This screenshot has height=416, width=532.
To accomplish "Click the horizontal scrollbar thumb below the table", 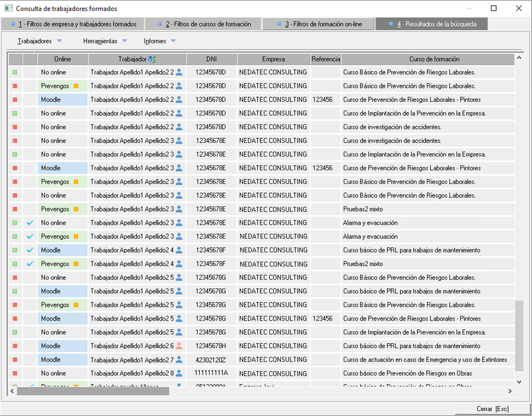I will point(92,391).
